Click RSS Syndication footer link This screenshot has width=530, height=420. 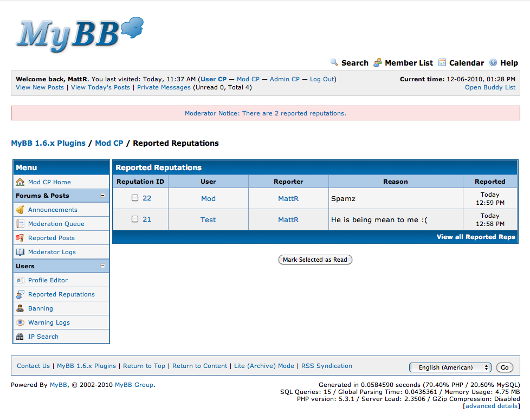coord(327,366)
